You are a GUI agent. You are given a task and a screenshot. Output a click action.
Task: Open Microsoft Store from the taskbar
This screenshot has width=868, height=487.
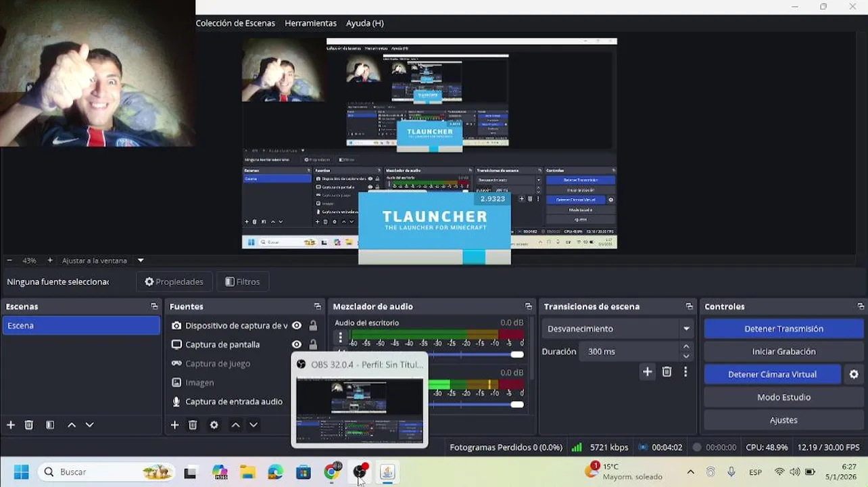[x=304, y=472]
